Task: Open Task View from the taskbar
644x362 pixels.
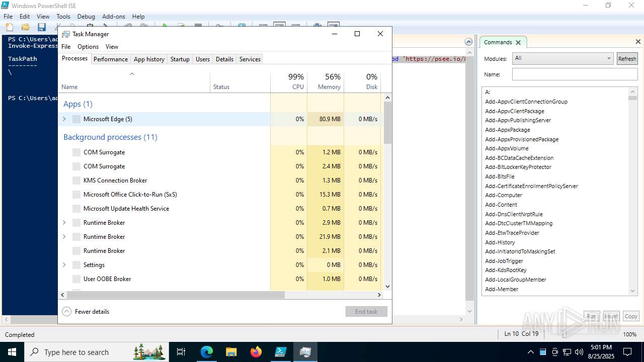Action: click(181, 352)
